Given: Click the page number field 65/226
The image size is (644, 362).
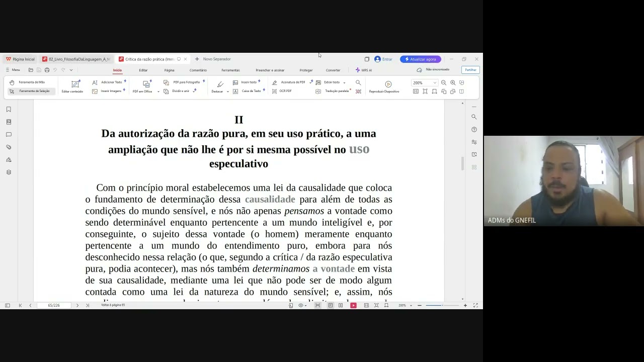Looking at the screenshot, I should 54,305.
